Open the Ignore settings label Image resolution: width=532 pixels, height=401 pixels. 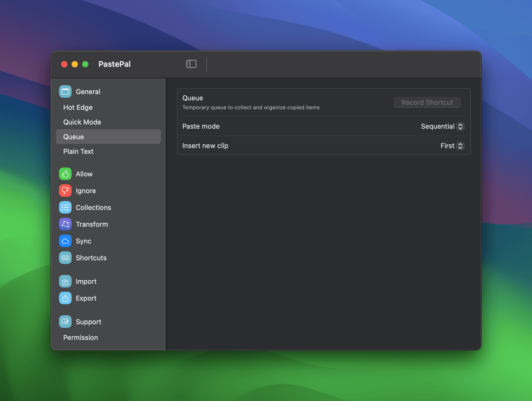click(86, 191)
